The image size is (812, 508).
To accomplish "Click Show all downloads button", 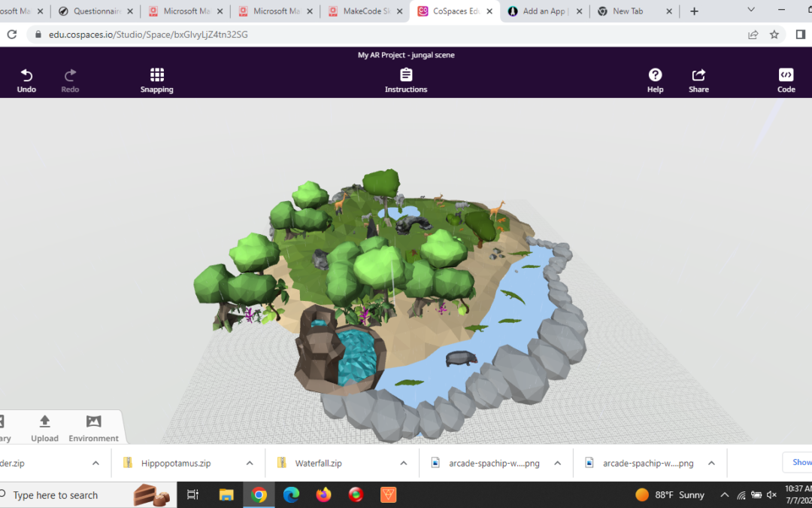I will click(799, 462).
